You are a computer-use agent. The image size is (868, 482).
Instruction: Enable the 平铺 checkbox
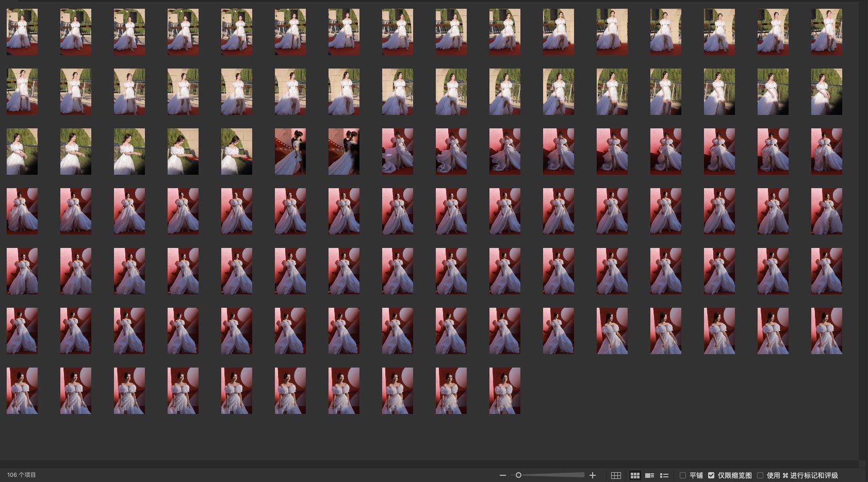pos(683,475)
